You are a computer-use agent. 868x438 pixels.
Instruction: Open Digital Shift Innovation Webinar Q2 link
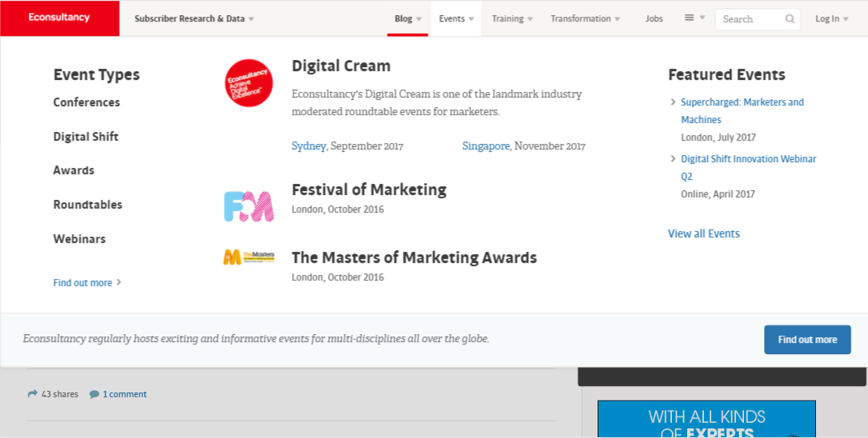pos(749,168)
